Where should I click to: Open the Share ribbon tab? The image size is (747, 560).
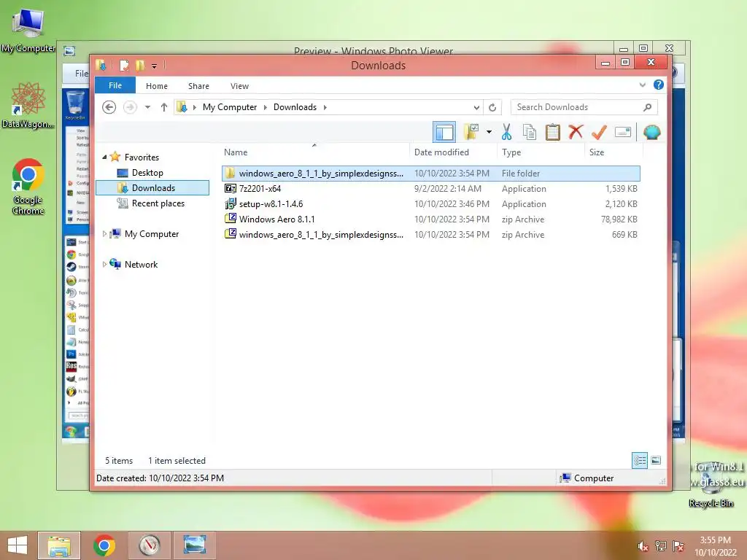click(x=198, y=86)
